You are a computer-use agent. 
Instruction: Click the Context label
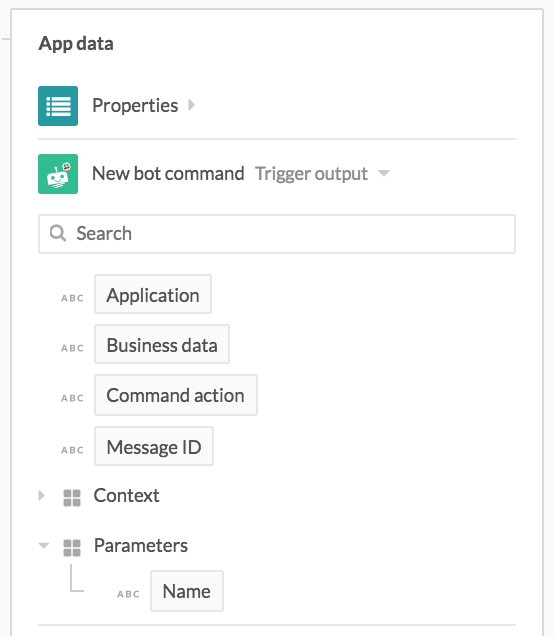click(x=127, y=495)
